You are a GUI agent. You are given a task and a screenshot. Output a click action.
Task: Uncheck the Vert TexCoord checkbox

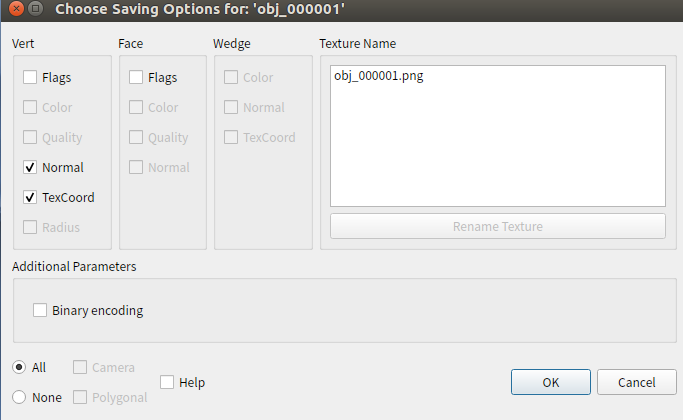(x=30, y=197)
